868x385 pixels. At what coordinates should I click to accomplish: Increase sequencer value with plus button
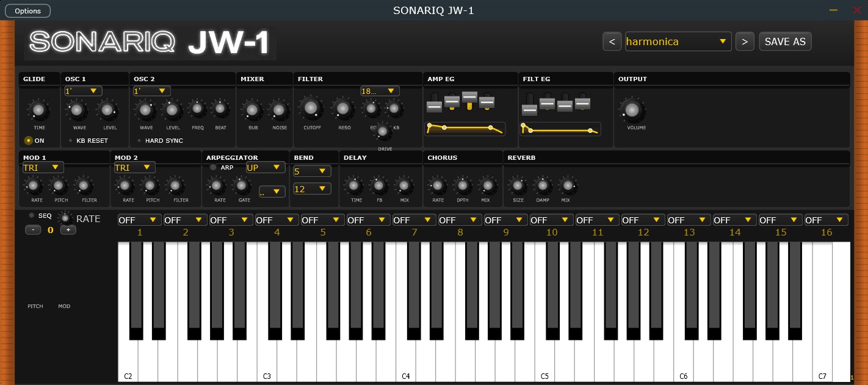click(x=68, y=230)
